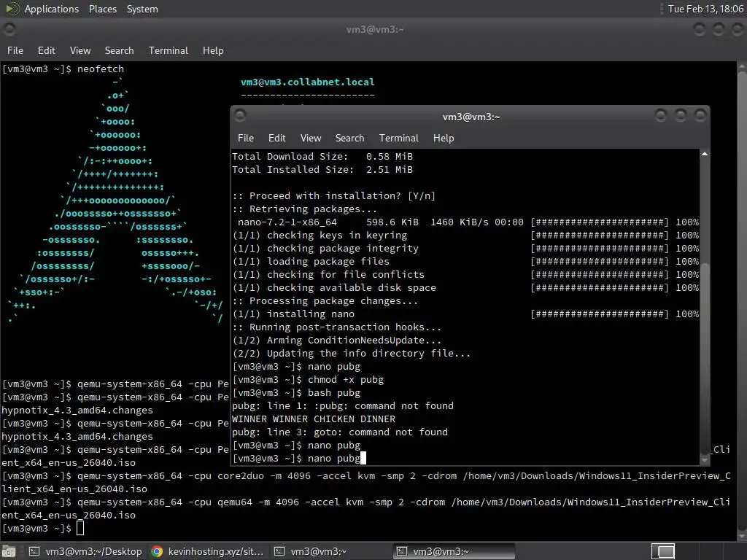747x560 pixels.
Task: Open Terminal menu of front terminal window
Action: click(x=399, y=138)
